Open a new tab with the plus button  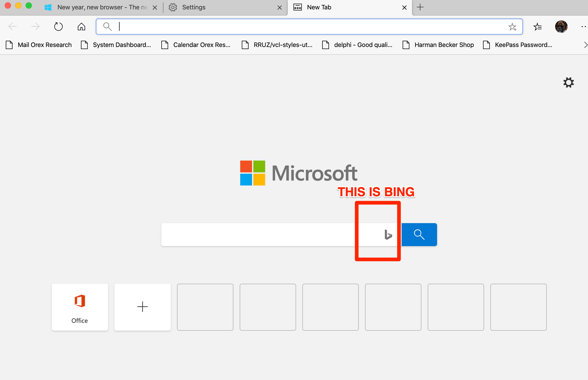(420, 7)
